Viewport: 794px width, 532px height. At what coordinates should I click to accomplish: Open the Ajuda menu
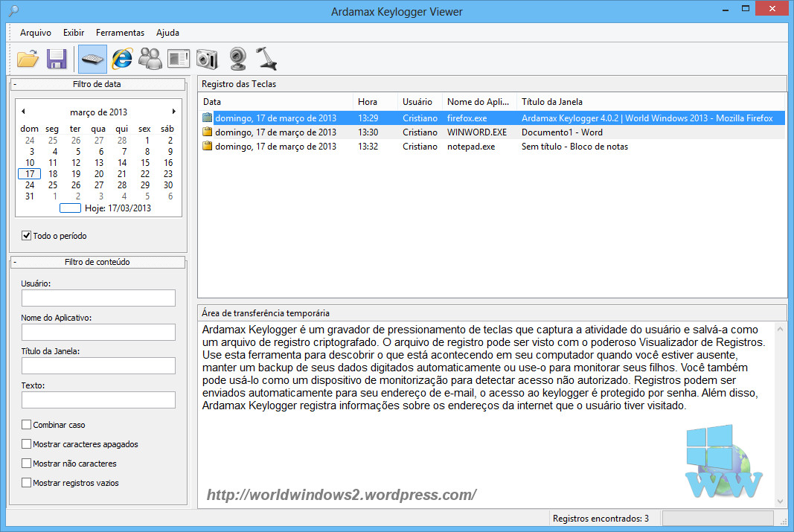click(167, 33)
